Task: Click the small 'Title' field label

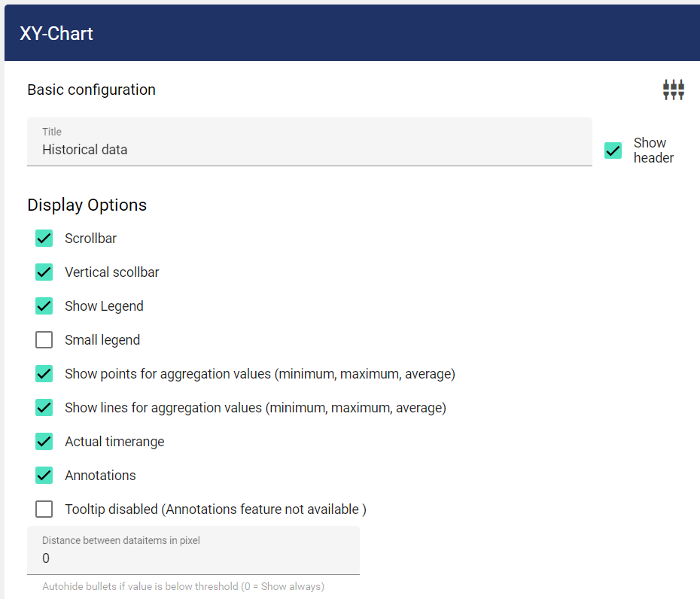Action: [52, 132]
